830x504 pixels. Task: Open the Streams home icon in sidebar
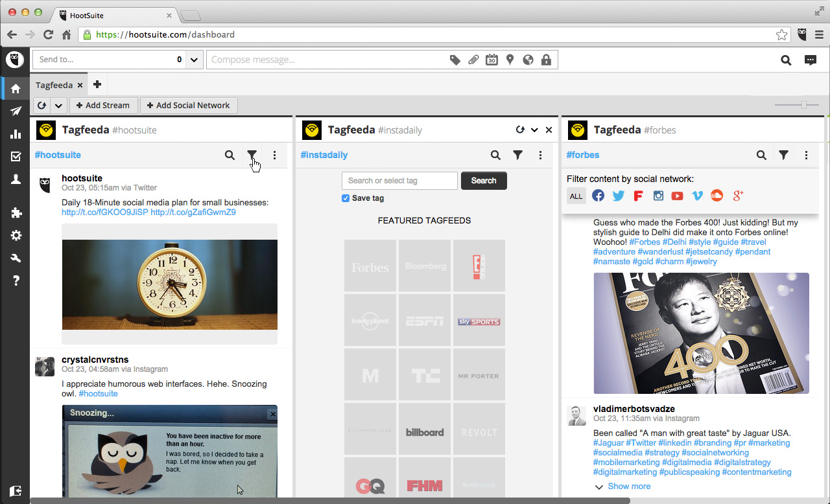click(16, 88)
